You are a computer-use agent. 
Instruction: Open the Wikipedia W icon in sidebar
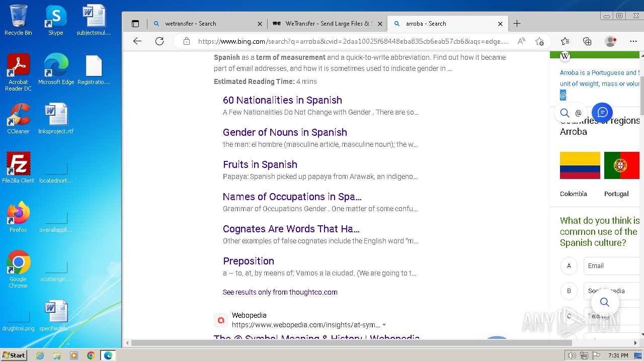point(565,56)
